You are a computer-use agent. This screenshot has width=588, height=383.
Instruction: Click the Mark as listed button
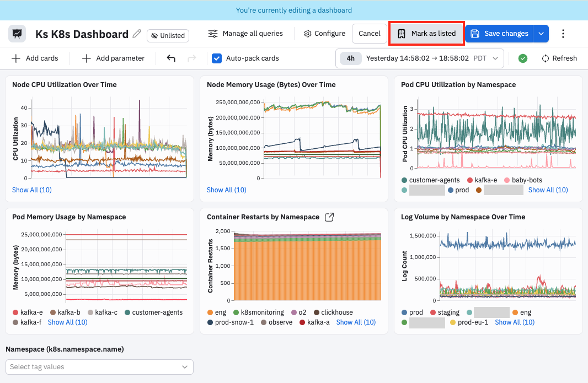click(x=427, y=34)
